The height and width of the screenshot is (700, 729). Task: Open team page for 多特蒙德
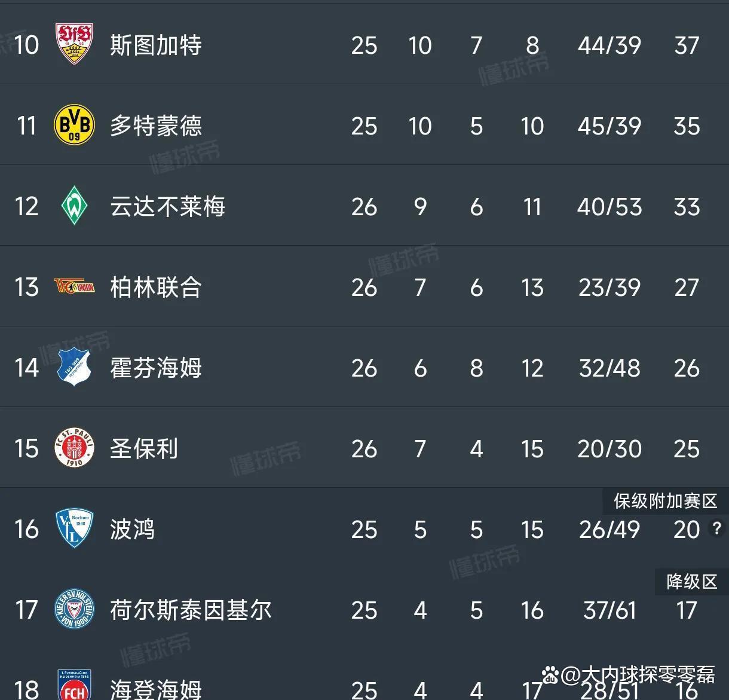156,126
